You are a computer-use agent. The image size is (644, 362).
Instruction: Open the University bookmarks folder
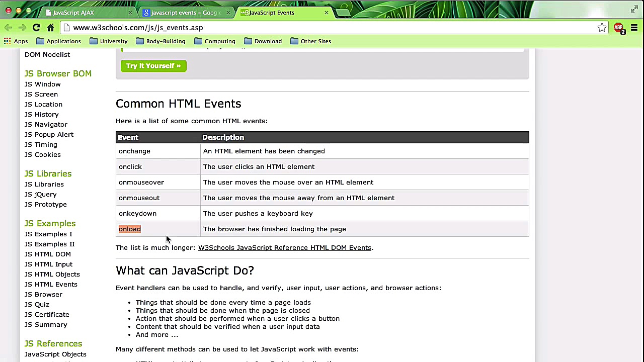108,41
